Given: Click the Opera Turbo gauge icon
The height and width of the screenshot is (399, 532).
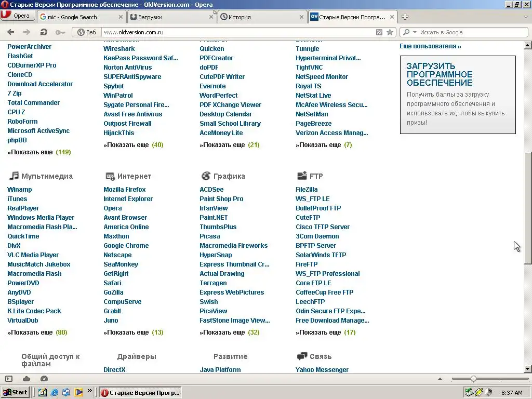Looking at the screenshot, I should click(44, 379).
